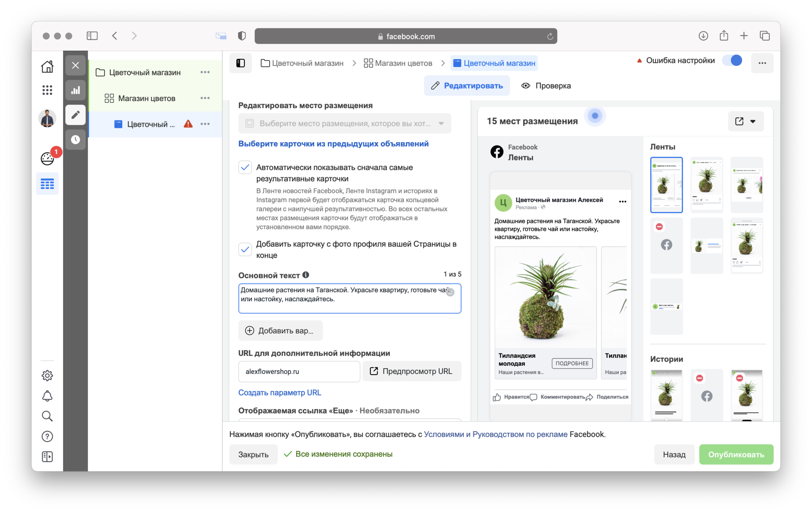Open more options for Магазин цветов
Image resolution: width=812 pixels, height=513 pixels.
tap(205, 98)
